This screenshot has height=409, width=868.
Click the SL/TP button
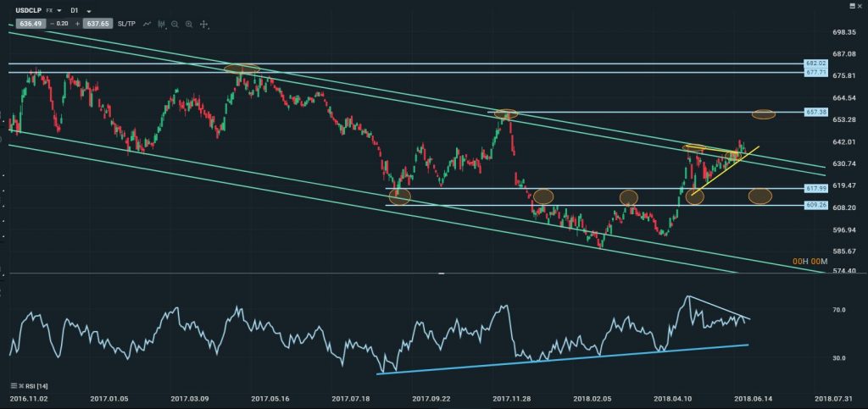pos(128,25)
